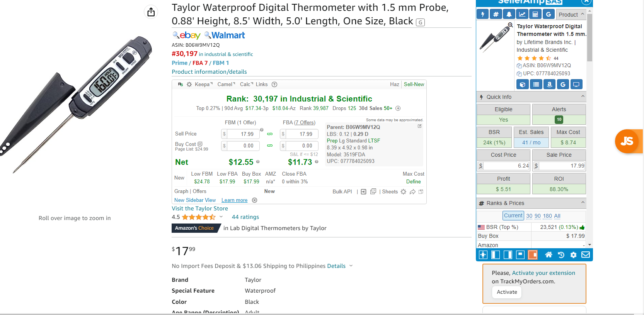The width and height of the screenshot is (644, 315).
Task: Collapse the Ranks & Prices section
Action: 583,203
